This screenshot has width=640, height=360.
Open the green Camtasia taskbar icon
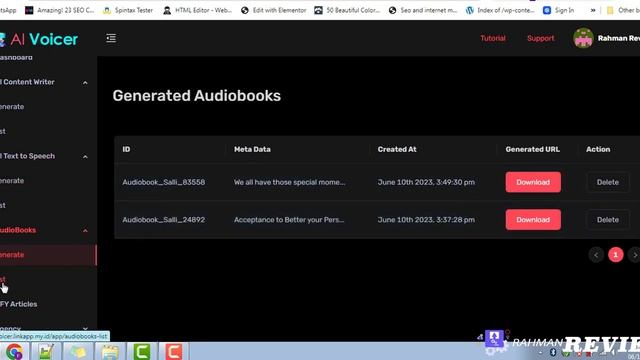[142, 351]
